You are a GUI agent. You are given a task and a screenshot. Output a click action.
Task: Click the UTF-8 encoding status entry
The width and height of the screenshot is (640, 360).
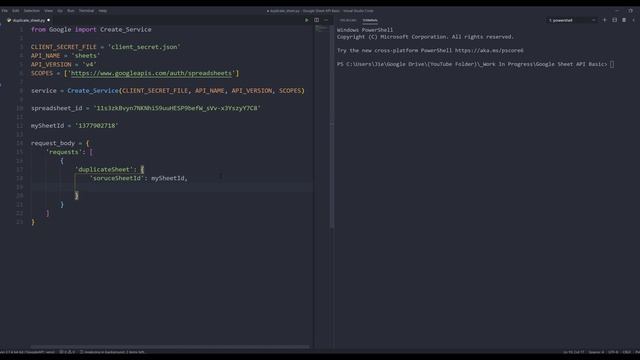[x=613, y=352]
